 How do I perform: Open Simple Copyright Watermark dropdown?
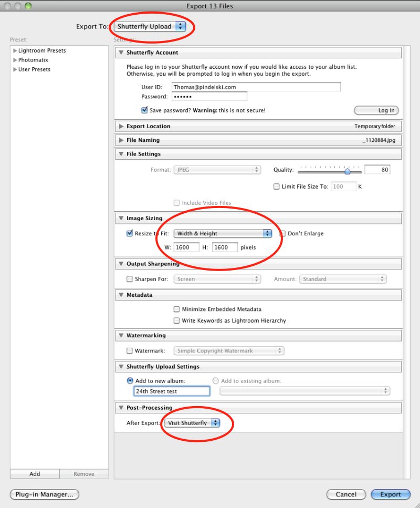tap(229, 350)
